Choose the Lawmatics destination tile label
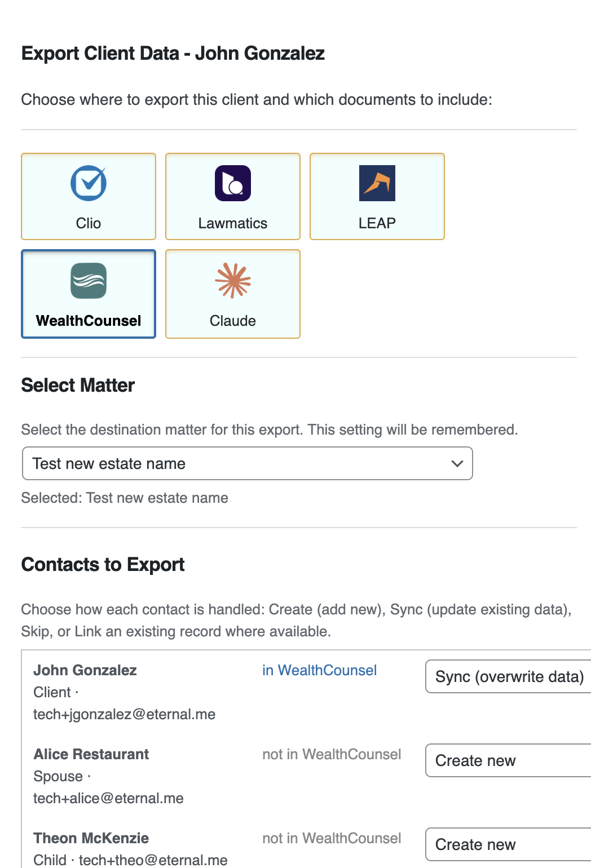 [x=233, y=223]
